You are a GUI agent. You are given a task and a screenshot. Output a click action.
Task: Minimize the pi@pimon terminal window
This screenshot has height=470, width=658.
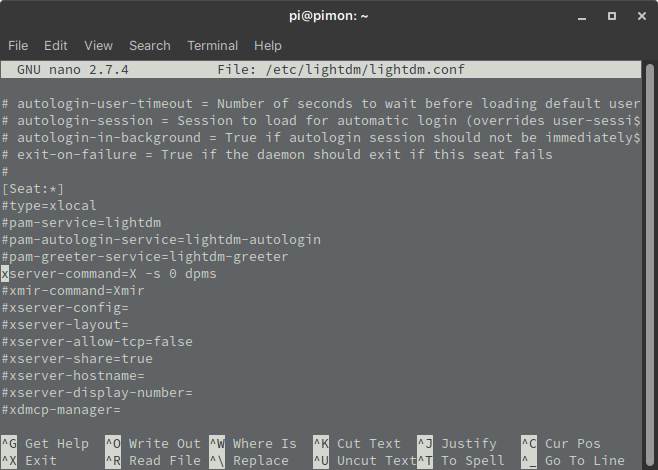click(582, 16)
